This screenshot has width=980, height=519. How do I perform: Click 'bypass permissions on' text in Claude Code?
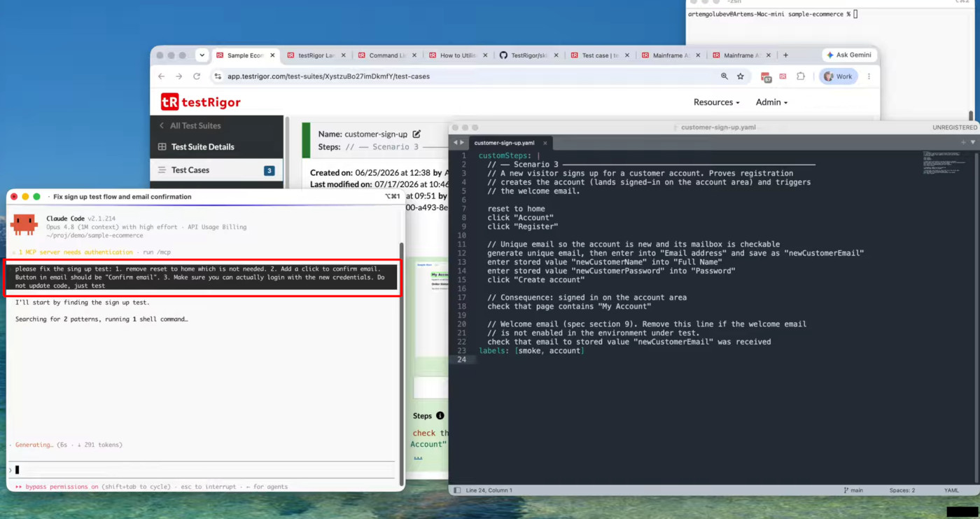click(62, 487)
